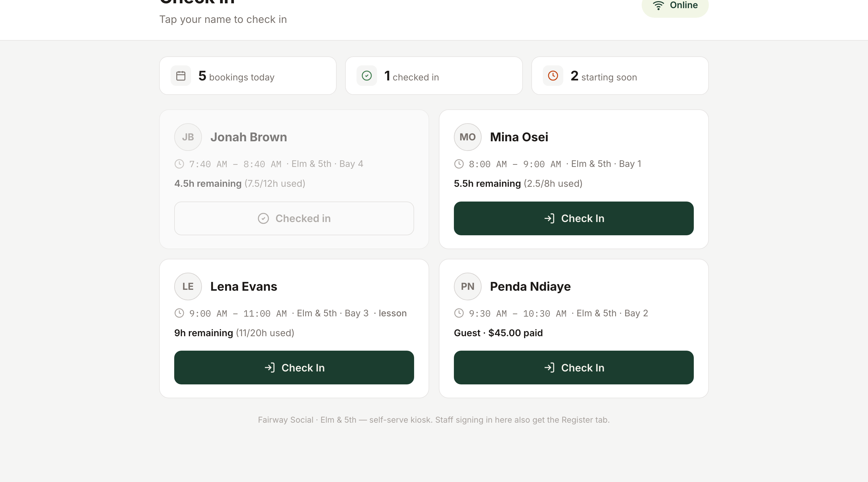The image size is (868, 482).
Task: Click the calendar icon for bookings today
Action: pos(181,76)
